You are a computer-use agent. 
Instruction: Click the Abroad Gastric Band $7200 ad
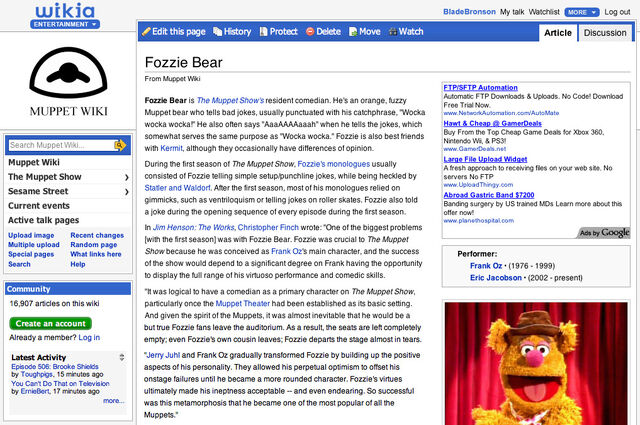(489, 195)
